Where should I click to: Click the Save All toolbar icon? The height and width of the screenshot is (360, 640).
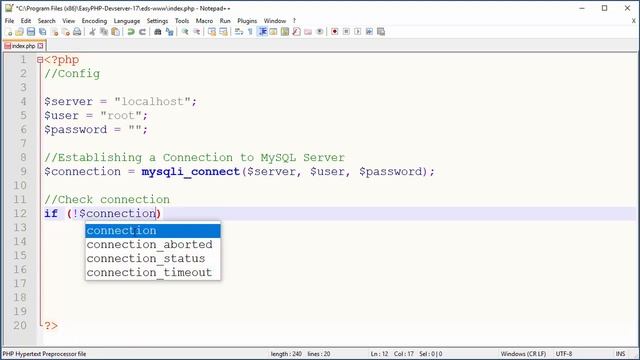pos(42,32)
